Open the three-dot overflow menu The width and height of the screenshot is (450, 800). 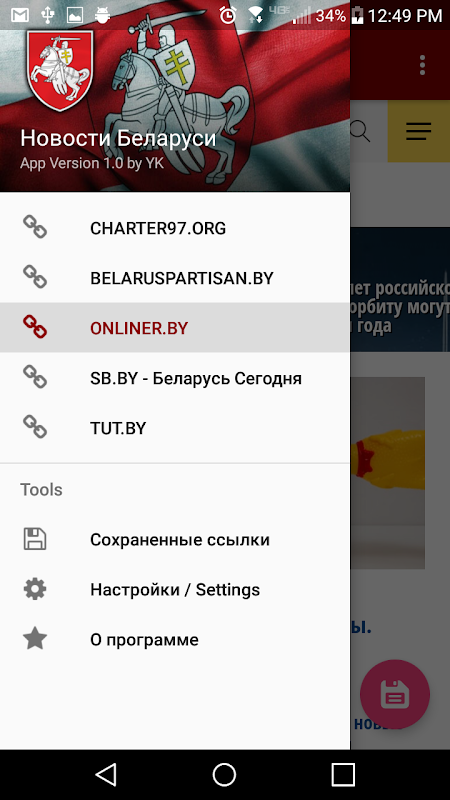click(x=422, y=65)
